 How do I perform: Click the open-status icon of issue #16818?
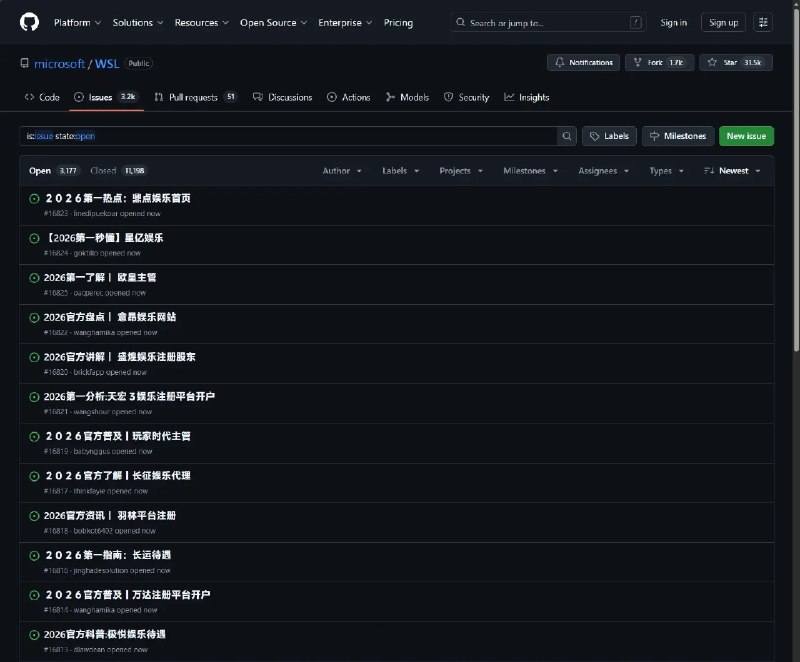click(34, 516)
